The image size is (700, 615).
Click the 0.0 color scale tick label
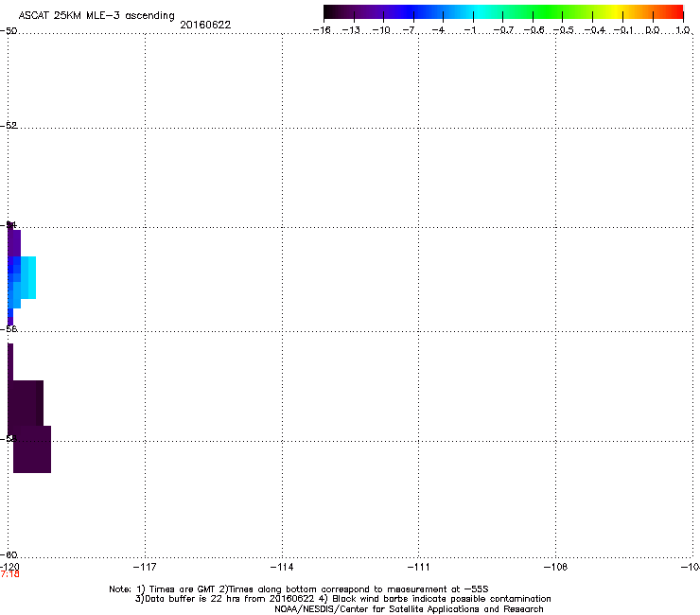(653, 30)
